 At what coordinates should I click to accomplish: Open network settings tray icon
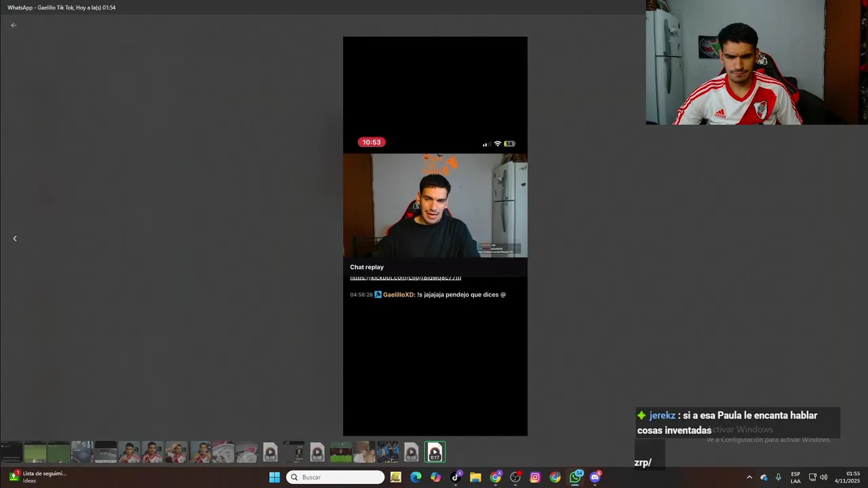[x=812, y=477]
